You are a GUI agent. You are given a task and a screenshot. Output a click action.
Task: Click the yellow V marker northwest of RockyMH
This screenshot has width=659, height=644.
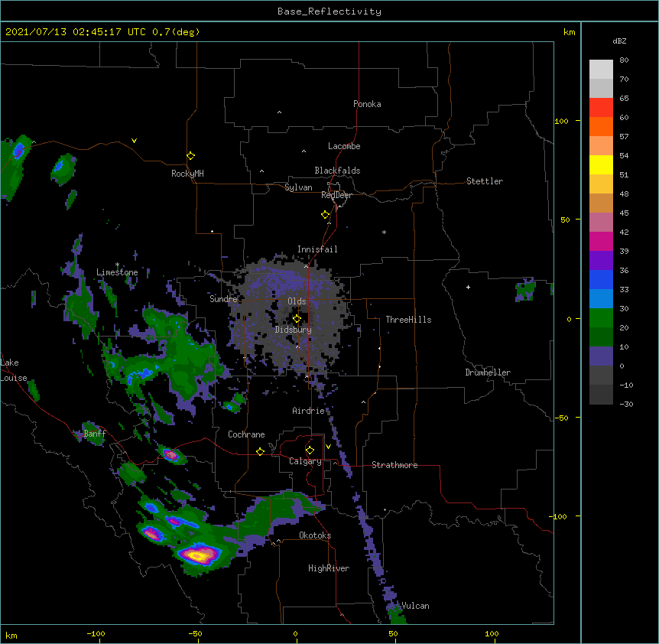(x=134, y=141)
